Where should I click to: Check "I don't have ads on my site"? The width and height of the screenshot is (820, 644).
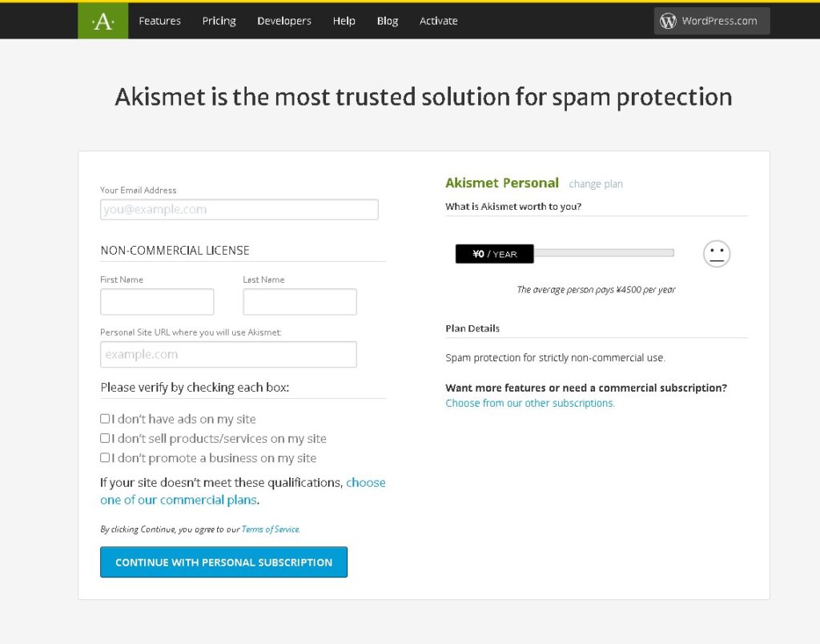tap(105, 418)
